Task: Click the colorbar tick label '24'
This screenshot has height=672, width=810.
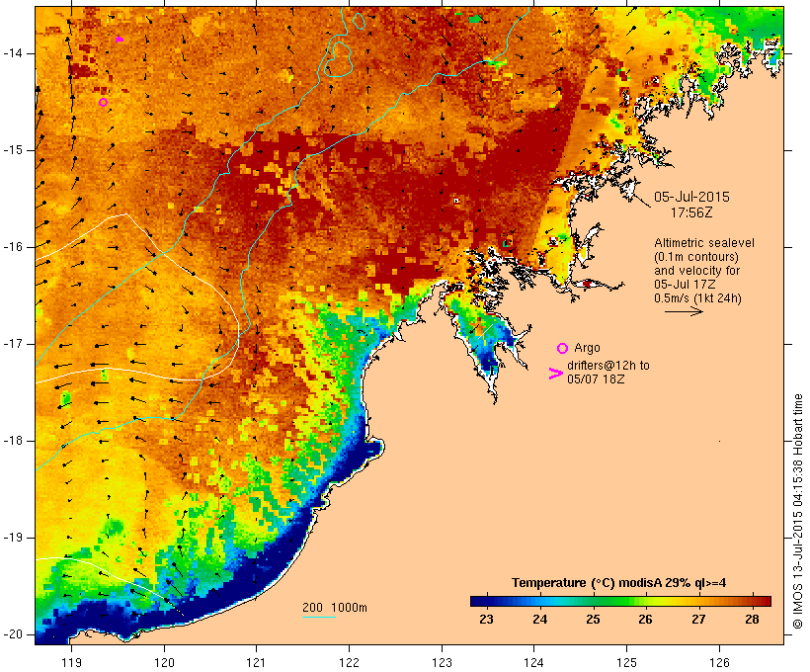Action: point(539,620)
